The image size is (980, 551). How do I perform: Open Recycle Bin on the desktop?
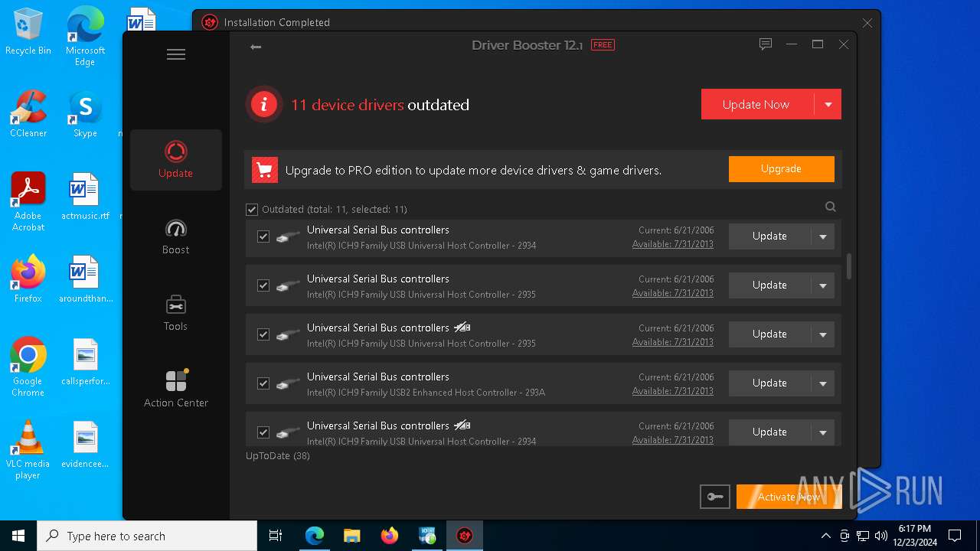28,32
